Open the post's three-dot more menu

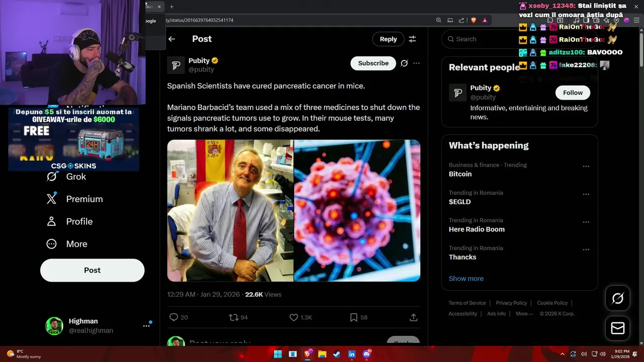(x=416, y=63)
